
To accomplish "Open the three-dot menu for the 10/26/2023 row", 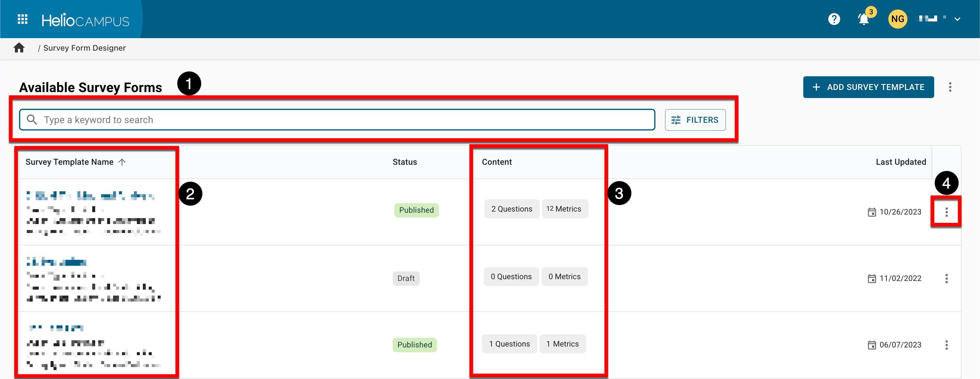I will pyautogui.click(x=946, y=212).
